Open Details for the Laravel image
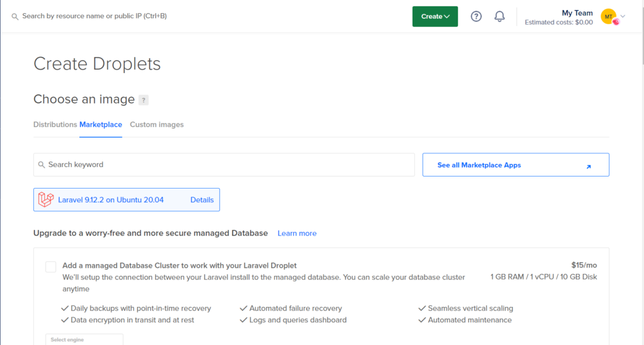644x345 pixels. 202,200
